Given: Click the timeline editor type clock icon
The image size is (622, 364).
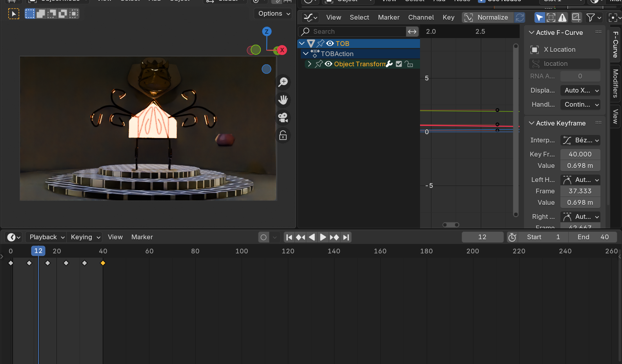Looking at the screenshot, I should click(x=14, y=237).
